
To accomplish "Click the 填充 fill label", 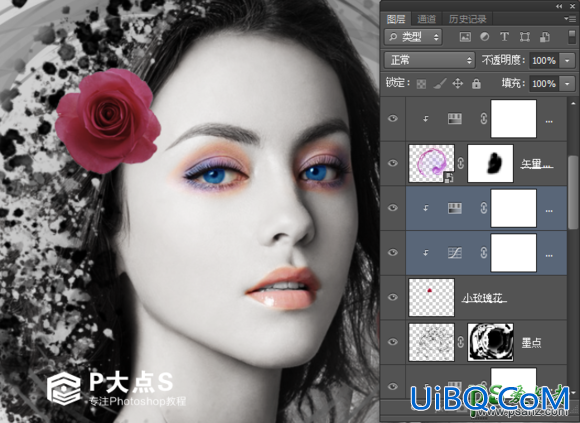I will [513, 84].
